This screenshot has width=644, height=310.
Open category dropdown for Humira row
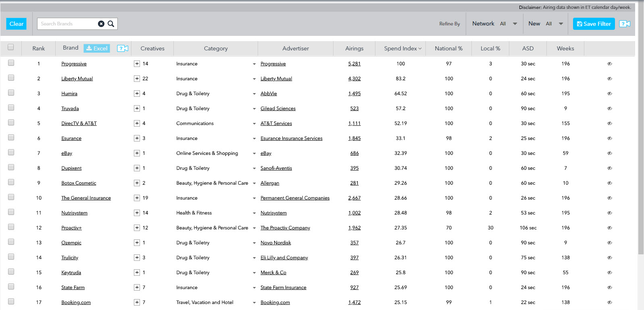(x=254, y=94)
